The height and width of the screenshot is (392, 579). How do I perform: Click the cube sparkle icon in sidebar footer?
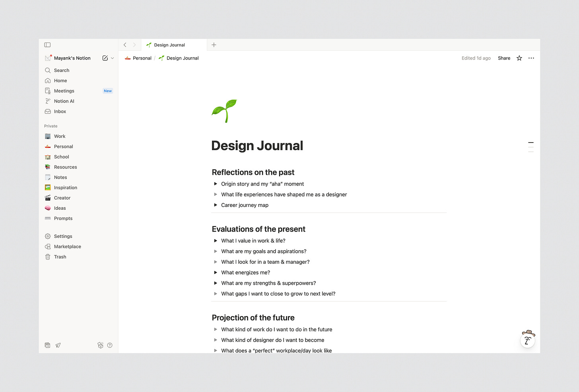(100, 345)
